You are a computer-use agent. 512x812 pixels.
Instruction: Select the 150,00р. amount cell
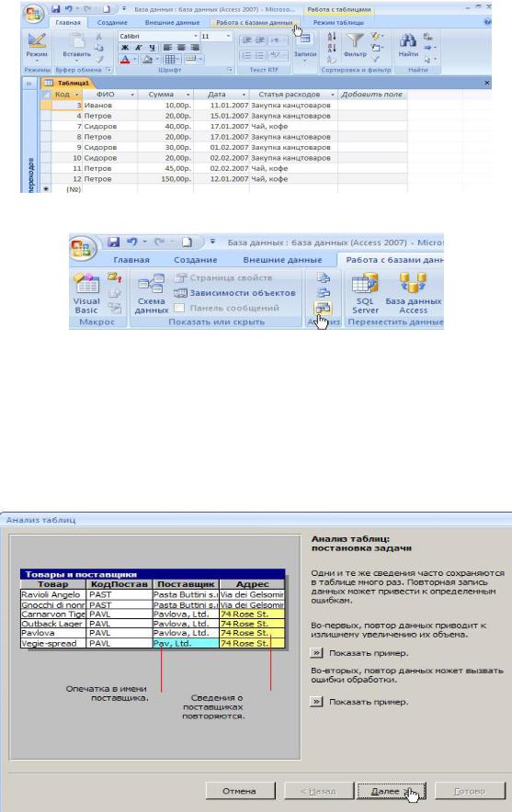(x=165, y=179)
